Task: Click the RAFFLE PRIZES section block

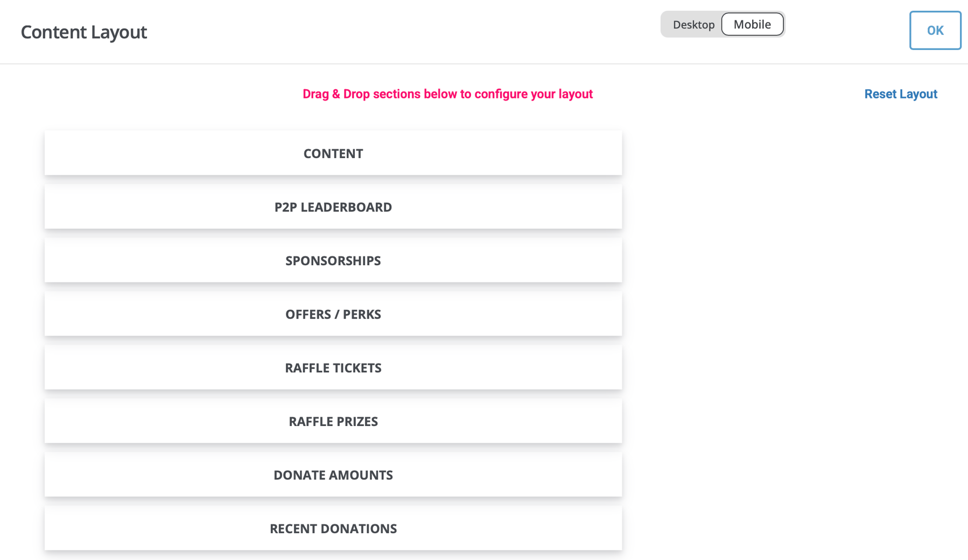Action: click(x=333, y=421)
